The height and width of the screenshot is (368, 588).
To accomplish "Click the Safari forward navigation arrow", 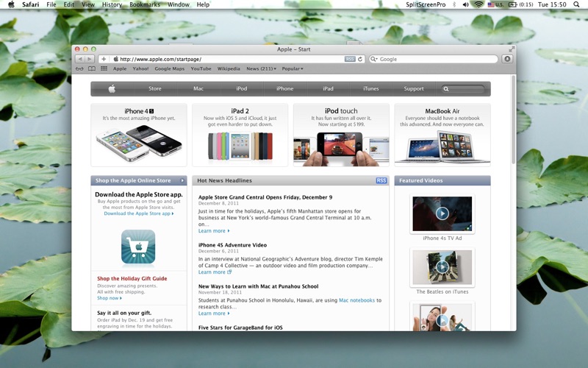I will pos(89,59).
